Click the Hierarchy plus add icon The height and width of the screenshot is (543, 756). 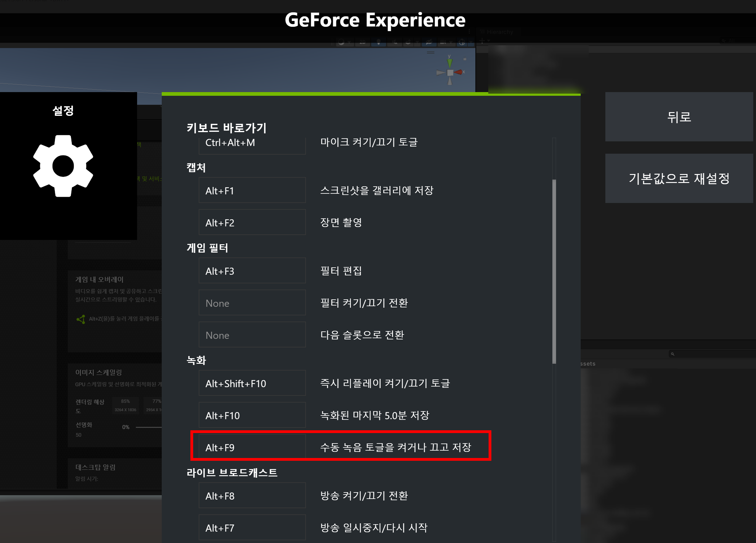click(482, 41)
